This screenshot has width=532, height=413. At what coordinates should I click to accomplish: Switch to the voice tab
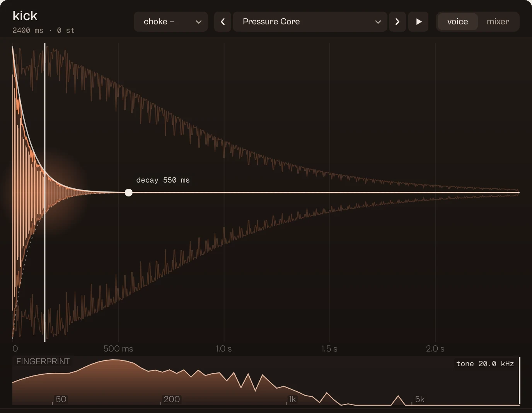click(x=457, y=22)
